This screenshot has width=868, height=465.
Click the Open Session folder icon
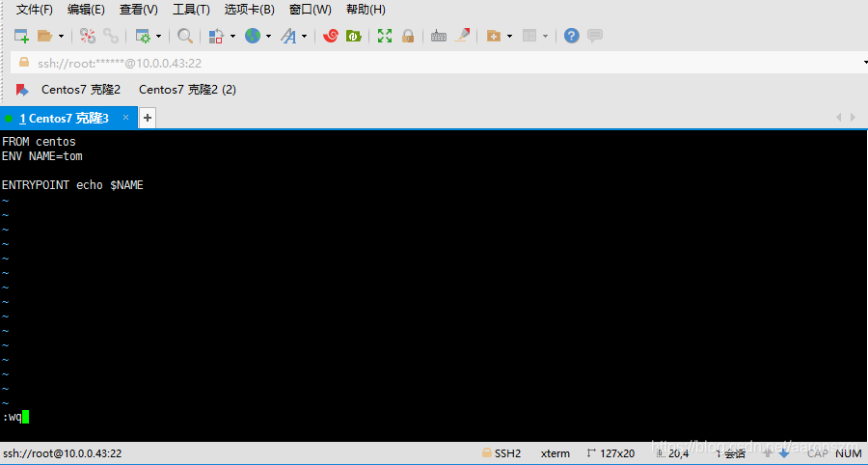point(44,36)
